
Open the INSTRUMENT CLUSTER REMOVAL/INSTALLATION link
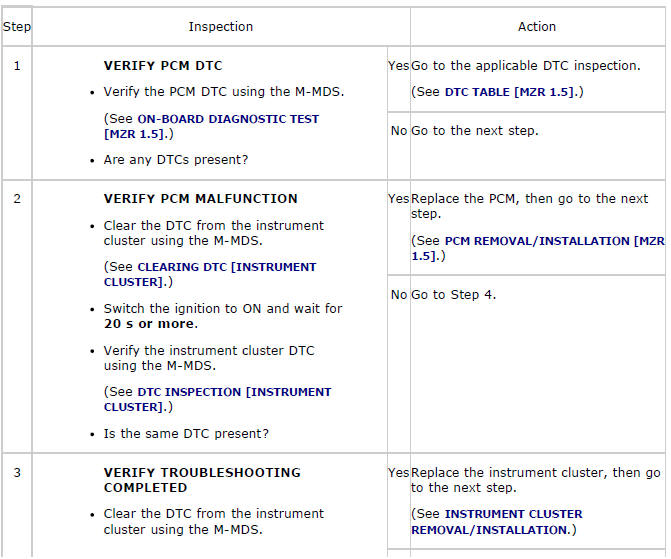click(x=513, y=514)
